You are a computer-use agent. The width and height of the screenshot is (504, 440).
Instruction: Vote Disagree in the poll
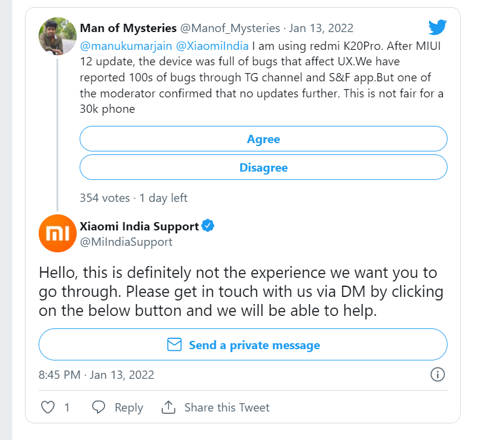click(263, 167)
